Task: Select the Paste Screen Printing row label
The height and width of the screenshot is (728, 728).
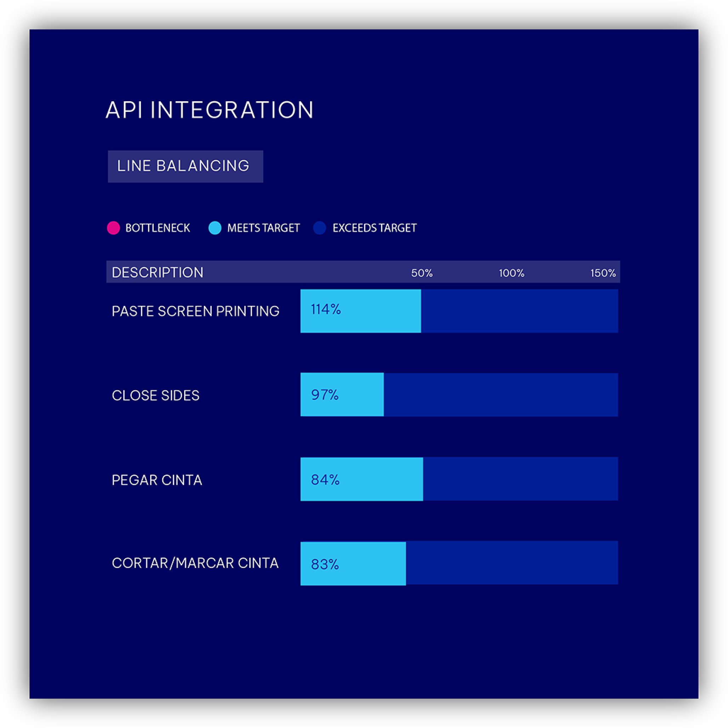Action: [195, 311]
